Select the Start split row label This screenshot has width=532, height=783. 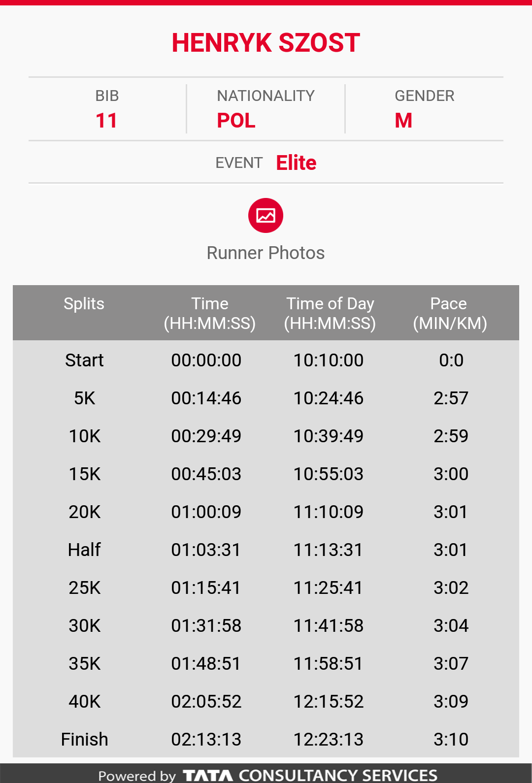(x=84, y=360)
